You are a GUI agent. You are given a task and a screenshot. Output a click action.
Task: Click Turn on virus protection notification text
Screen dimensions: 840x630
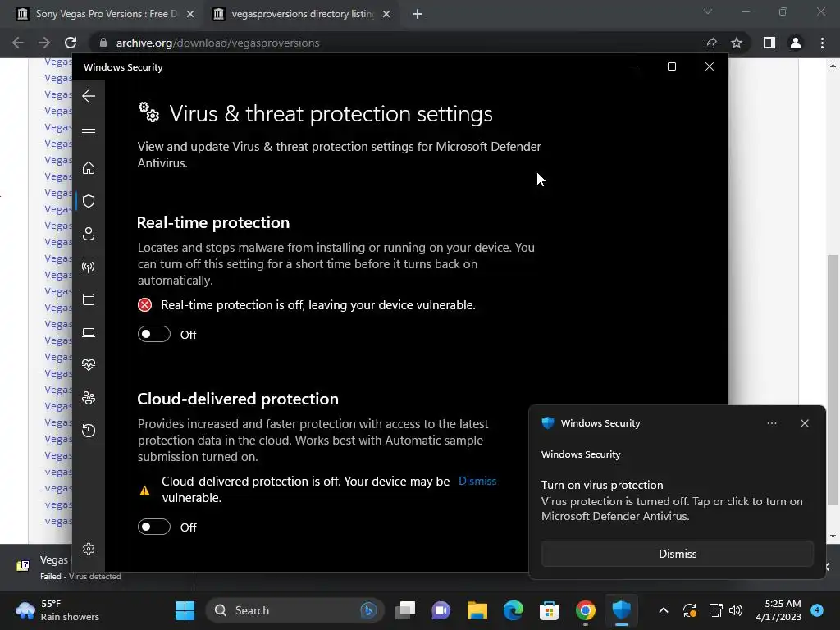[x=602, y=485]
